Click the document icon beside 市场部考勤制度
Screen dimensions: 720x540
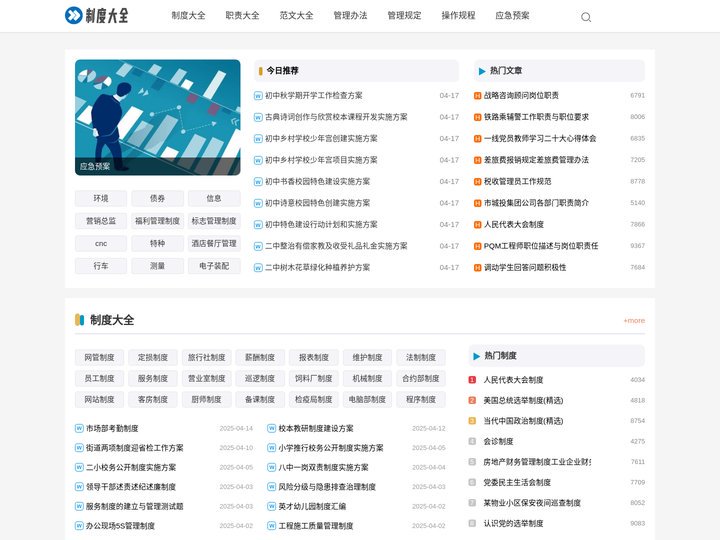[79, 428]
